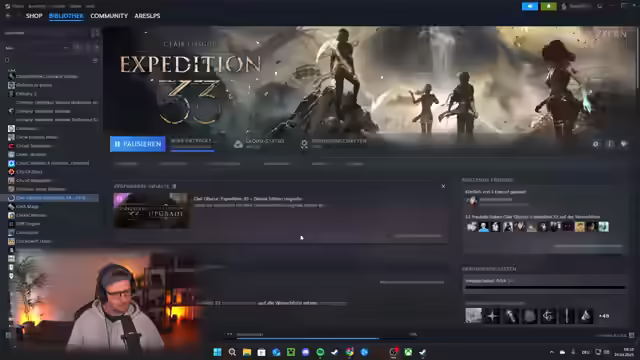The image size is (640, 360).
Task: Open the Steam menu logo at top left
Action: [7, 6]
